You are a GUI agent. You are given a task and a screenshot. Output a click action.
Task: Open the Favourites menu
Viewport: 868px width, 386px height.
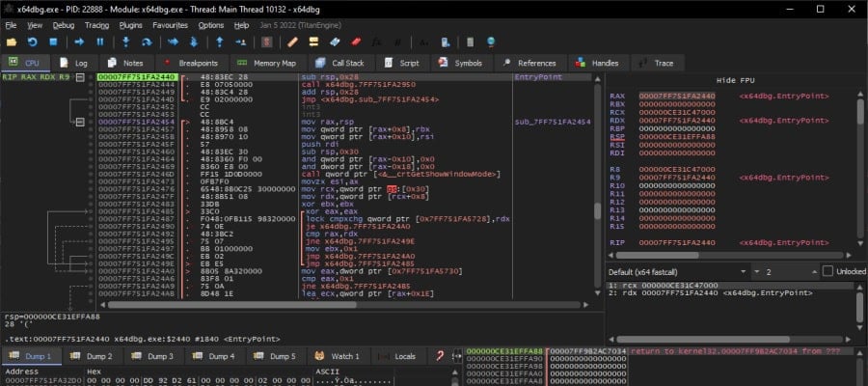pos(171,25)
